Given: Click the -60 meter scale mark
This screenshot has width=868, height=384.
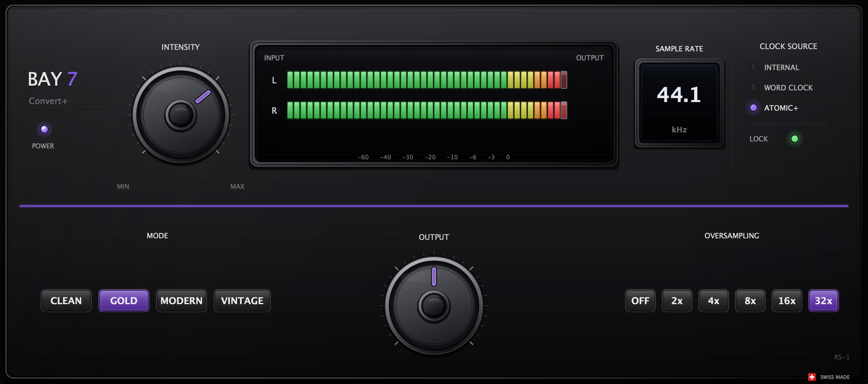Looking at the screenshot, I should click(363, 157).
